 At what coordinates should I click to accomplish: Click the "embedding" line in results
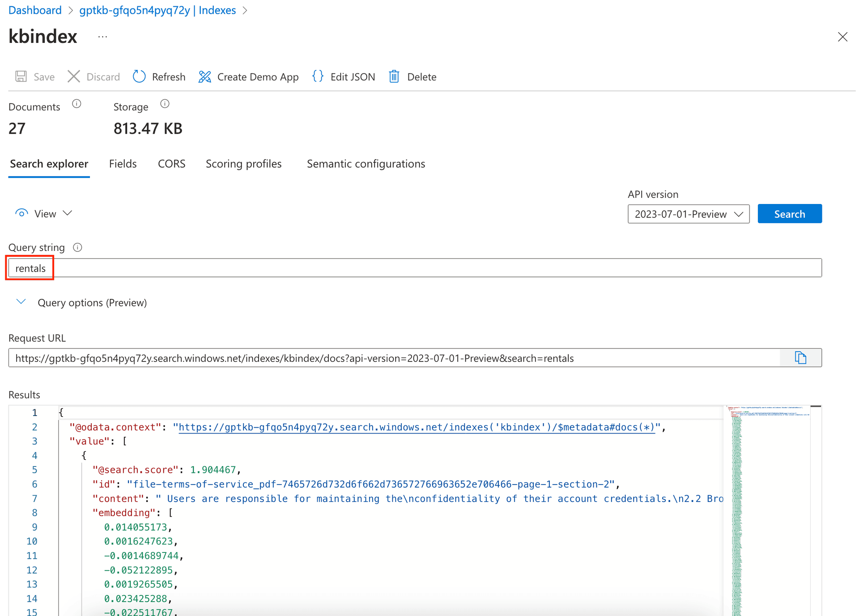point(132,513)
